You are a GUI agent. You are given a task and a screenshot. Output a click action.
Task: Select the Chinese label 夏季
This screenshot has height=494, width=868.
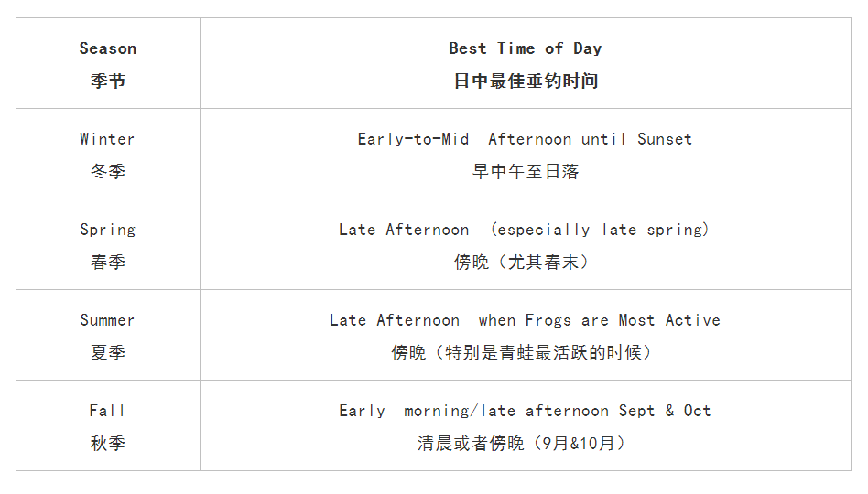click(108, 352)
